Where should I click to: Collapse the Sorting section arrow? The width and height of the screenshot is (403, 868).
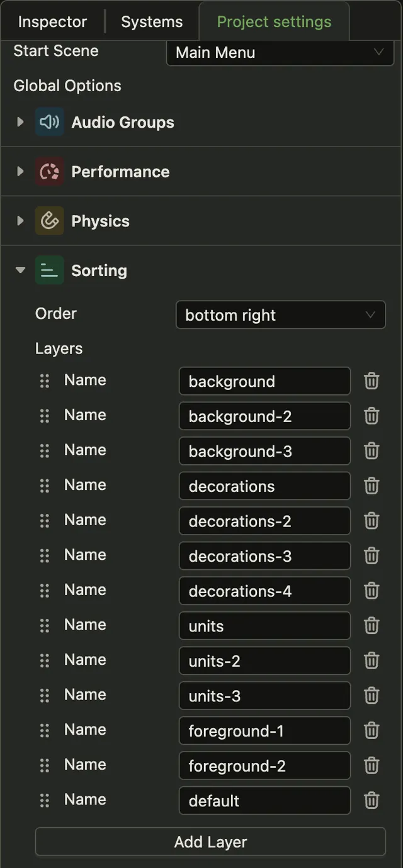point(20,270)
